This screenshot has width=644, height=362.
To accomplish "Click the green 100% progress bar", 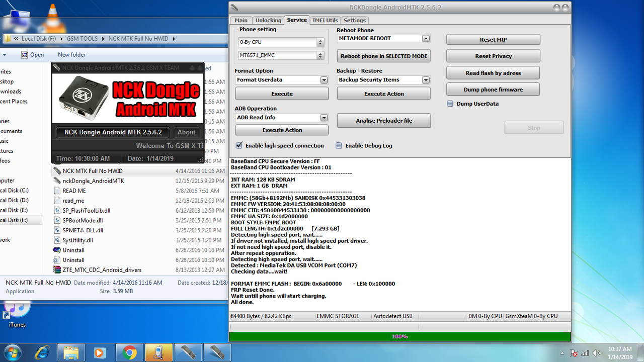I will pos(400,336).
